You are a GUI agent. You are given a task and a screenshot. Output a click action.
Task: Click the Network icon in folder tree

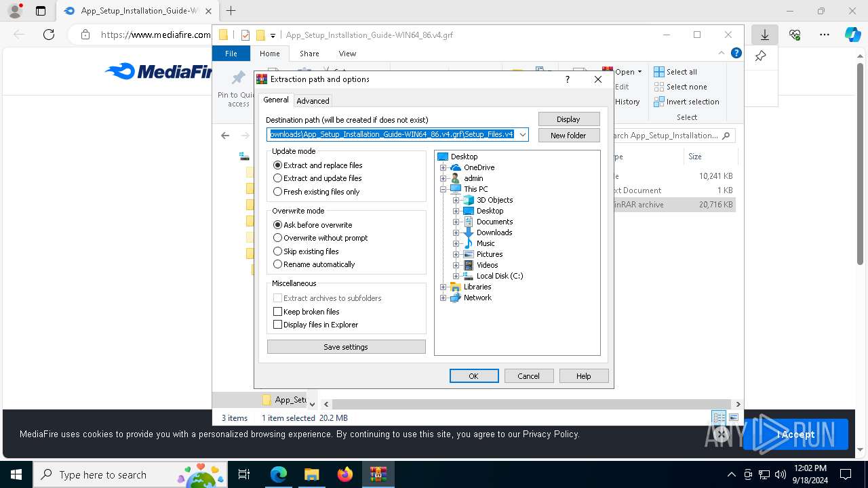(456, 298)
